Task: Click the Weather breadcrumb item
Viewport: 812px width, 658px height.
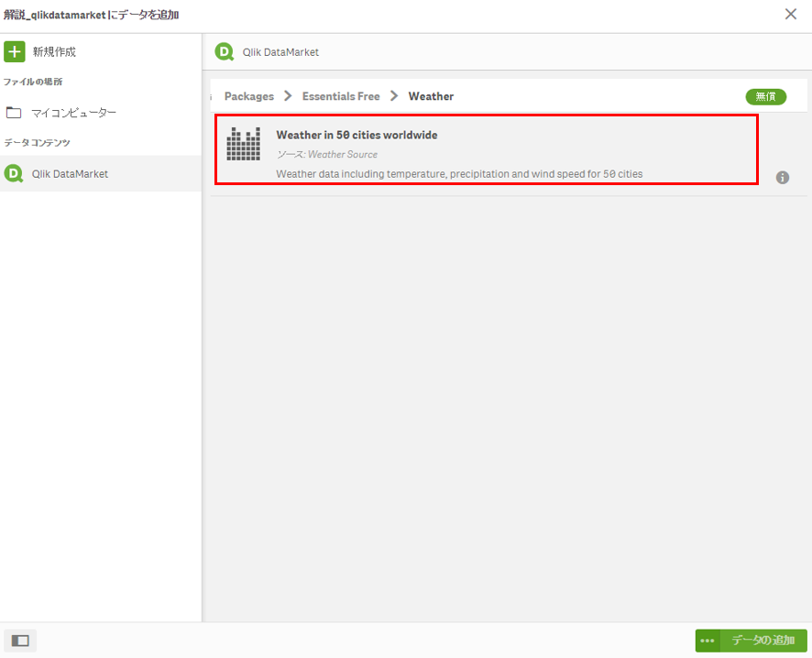Action: pyautogui.click(x=431, y=96)
